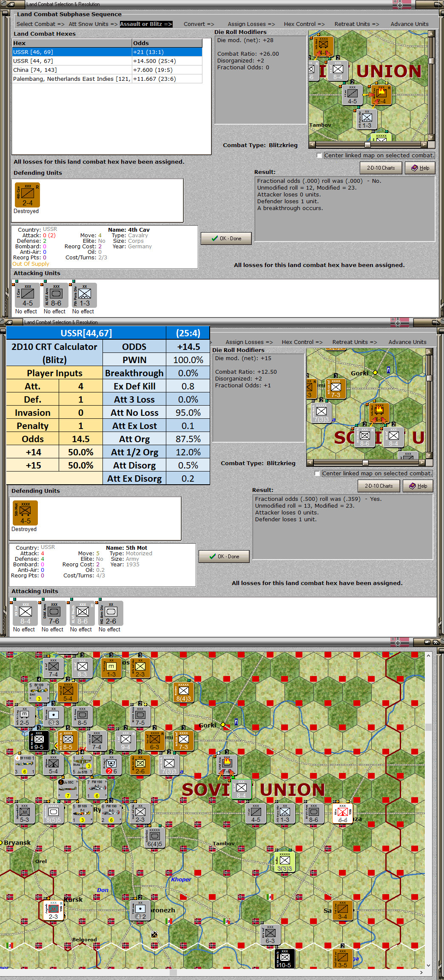Image resolution: width=444 pixels, height=980 pixels.
Task: Click the 8(4)3 Soviet army unit on the map
Action: [184, 693]
